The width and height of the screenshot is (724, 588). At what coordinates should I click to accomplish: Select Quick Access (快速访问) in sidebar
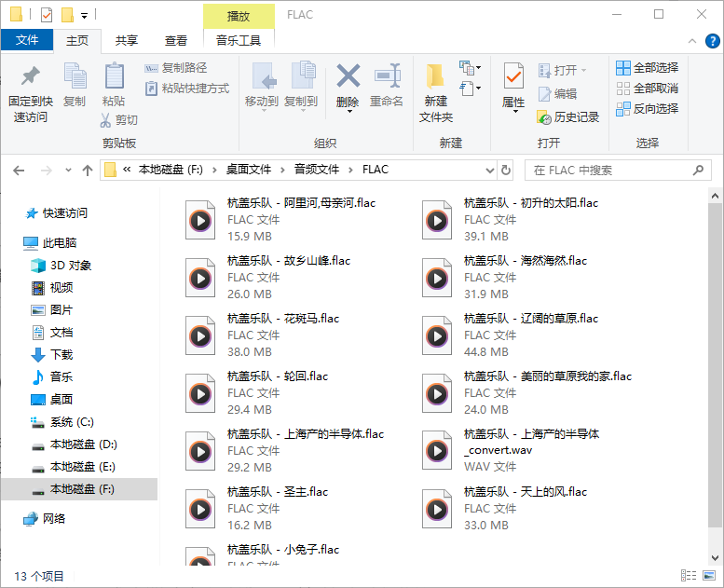click(55, 213)
